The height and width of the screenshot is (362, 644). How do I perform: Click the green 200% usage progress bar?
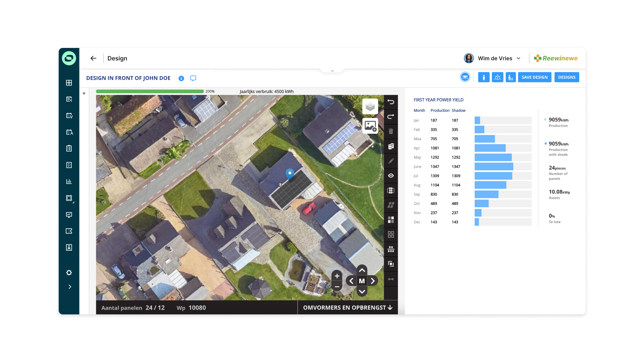coord(150,91)
